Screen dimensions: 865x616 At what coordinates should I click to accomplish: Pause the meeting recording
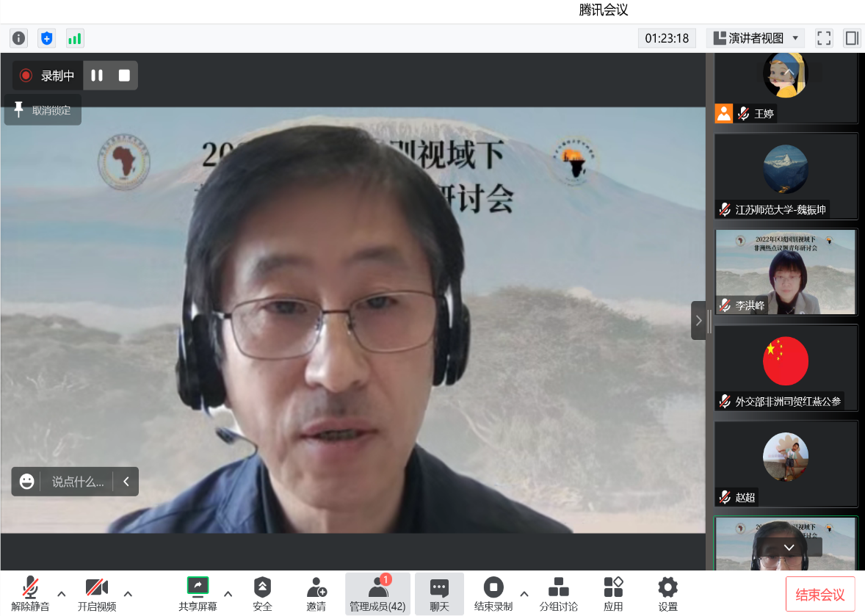[x=97, y=75]
